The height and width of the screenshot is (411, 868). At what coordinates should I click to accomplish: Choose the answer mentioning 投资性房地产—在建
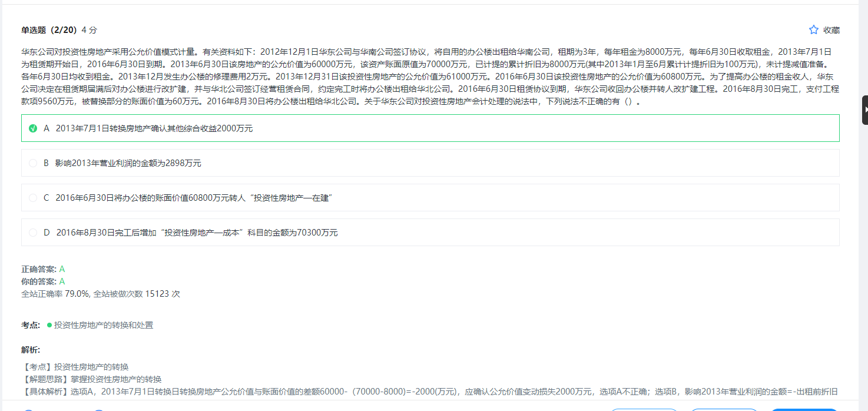194,198
